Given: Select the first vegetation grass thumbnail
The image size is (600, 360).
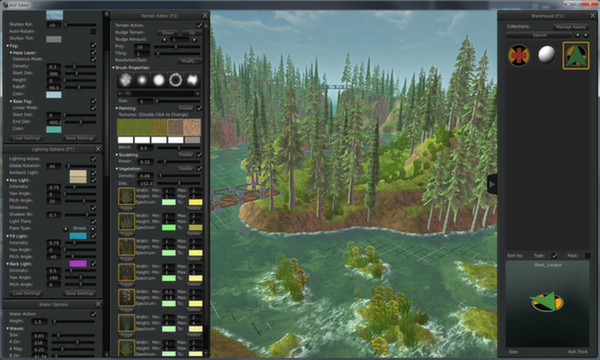Looking at the screenshot, I should [126, 196].
